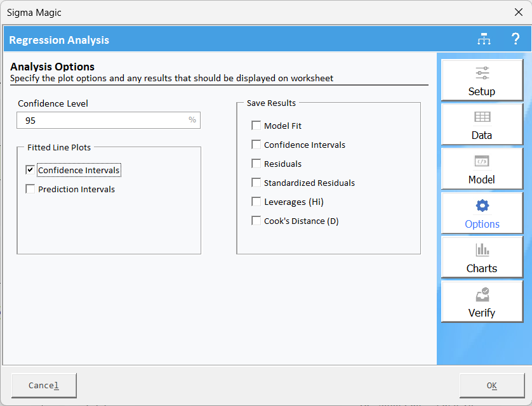Tick Standardized Residuals checkbox
Image resolution: width=532 pixels, height=406 pixels.
tap(256, 183)
